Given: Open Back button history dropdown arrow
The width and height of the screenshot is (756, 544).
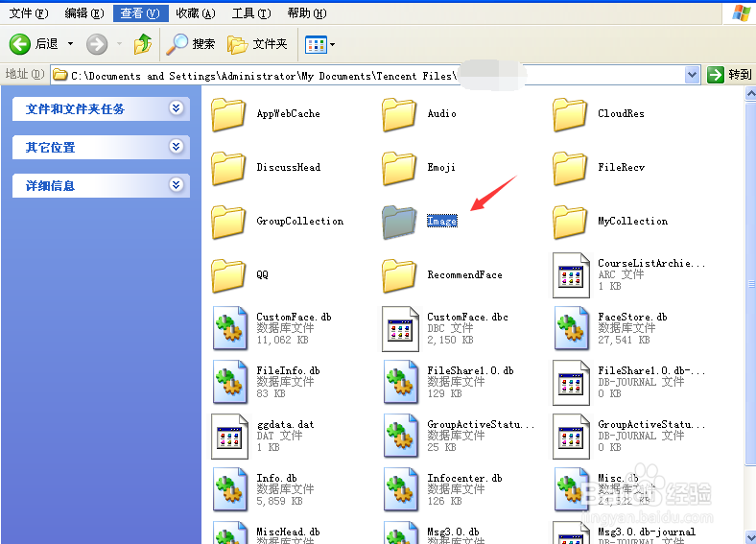Looking at the screenshot, I should click(x=70, y=44).
